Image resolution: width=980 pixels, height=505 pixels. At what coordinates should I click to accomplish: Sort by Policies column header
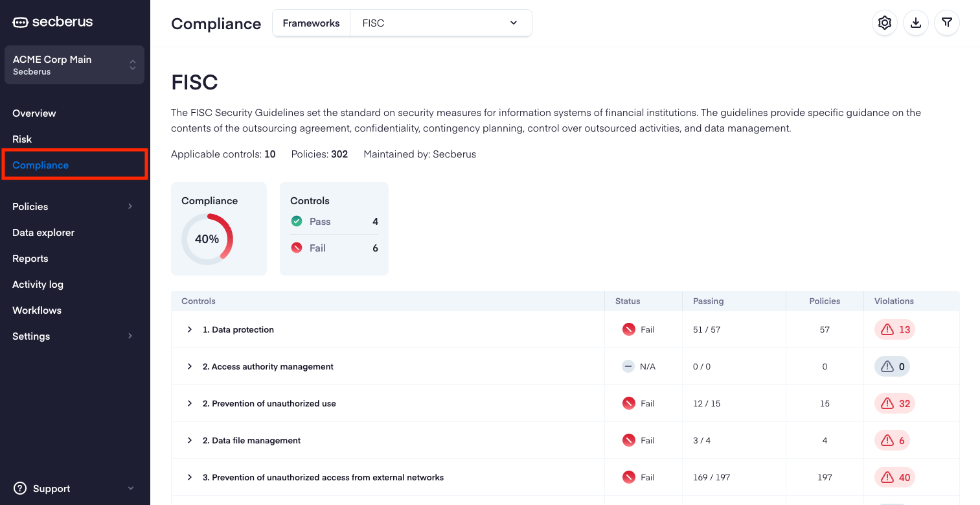click(825, 301)
